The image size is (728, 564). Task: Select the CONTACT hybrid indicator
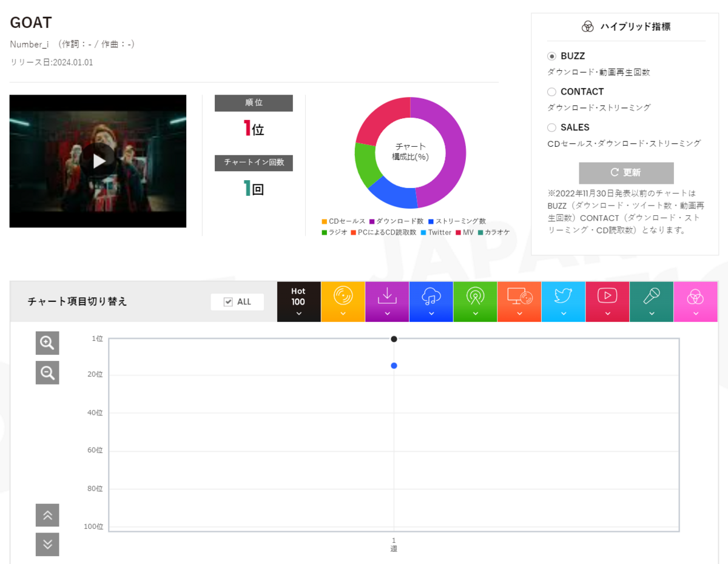pos(551,92)
